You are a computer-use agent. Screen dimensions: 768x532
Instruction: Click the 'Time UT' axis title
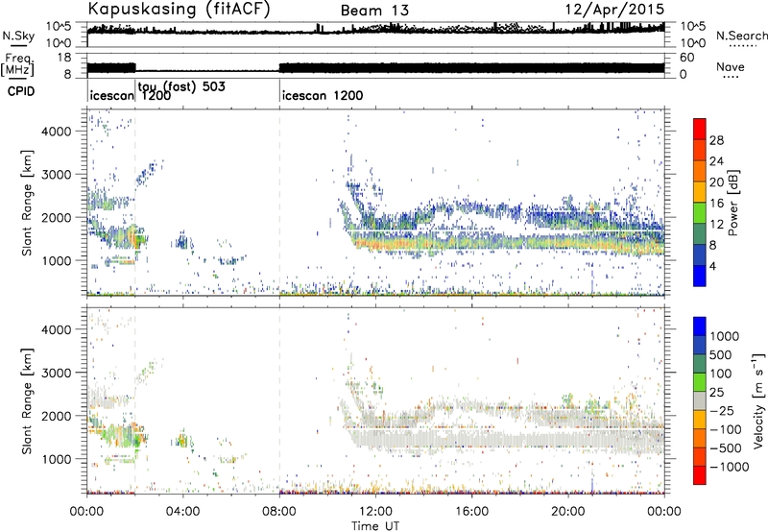375,526
